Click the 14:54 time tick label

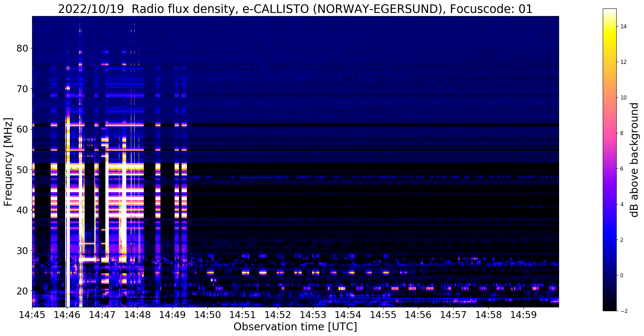click(348, 314)
